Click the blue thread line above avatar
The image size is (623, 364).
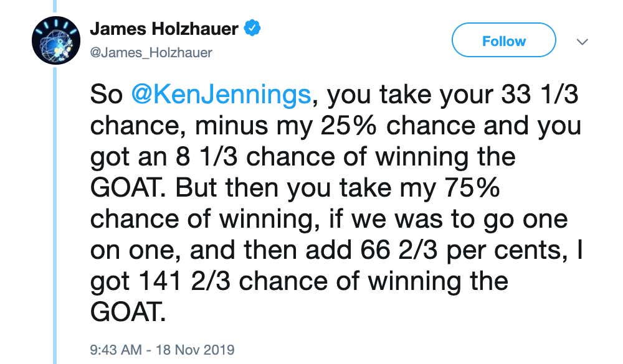[x=55, y=7]
